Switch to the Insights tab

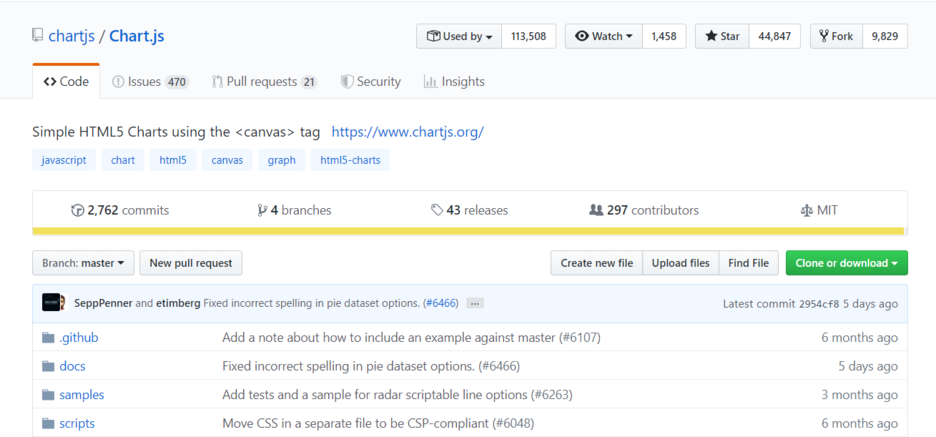point(454,82)
